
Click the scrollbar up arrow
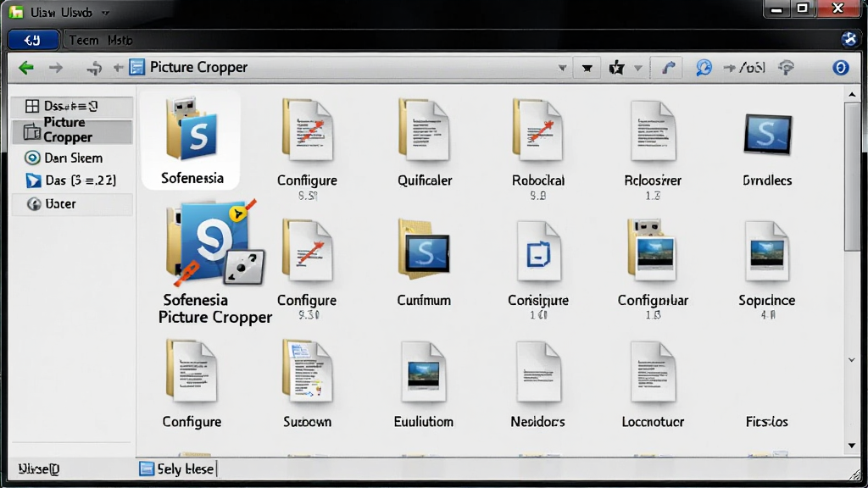coord(851,94)
